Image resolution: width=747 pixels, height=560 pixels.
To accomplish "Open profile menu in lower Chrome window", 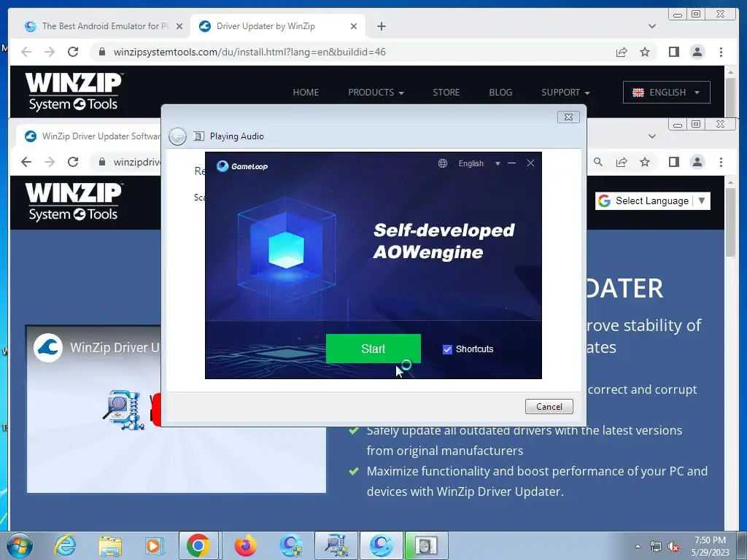I will 697,162.
